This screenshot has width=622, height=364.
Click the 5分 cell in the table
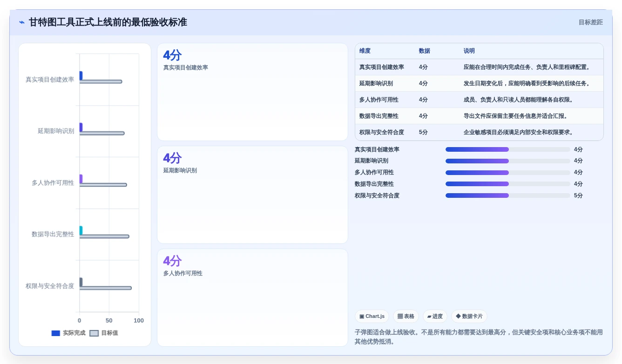tap(423, 133)
